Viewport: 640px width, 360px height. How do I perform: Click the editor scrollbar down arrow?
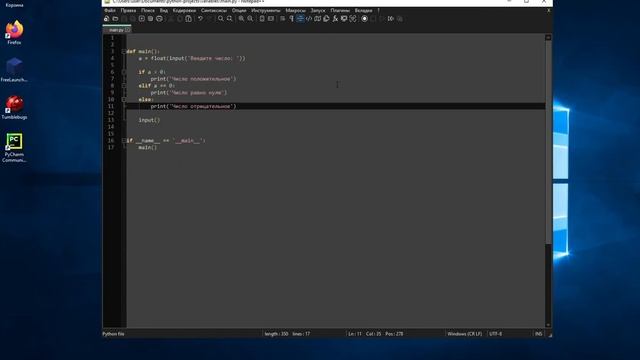[548, 325]
